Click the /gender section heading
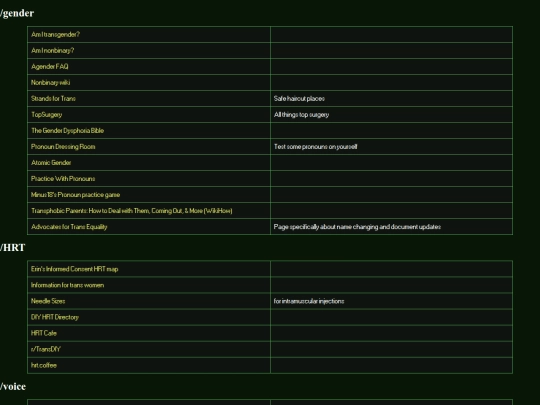Screen dimensions: 540x405 click(17, 13)
